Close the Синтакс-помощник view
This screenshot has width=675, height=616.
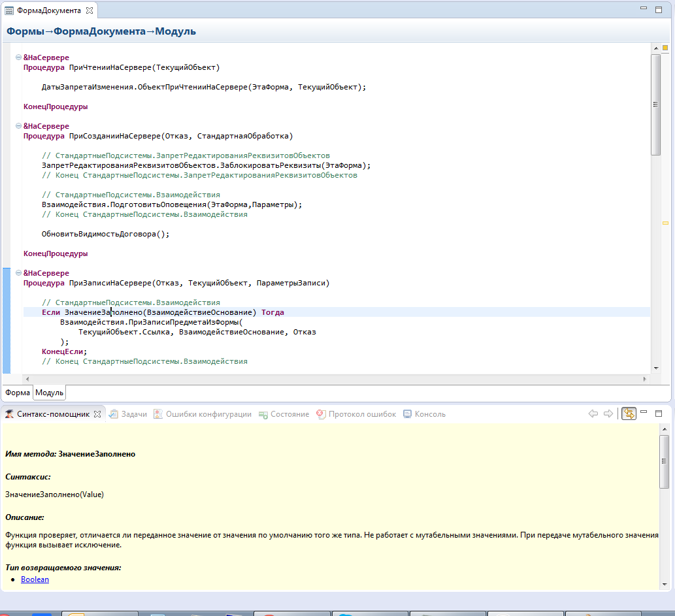click(x=97, y=414)
